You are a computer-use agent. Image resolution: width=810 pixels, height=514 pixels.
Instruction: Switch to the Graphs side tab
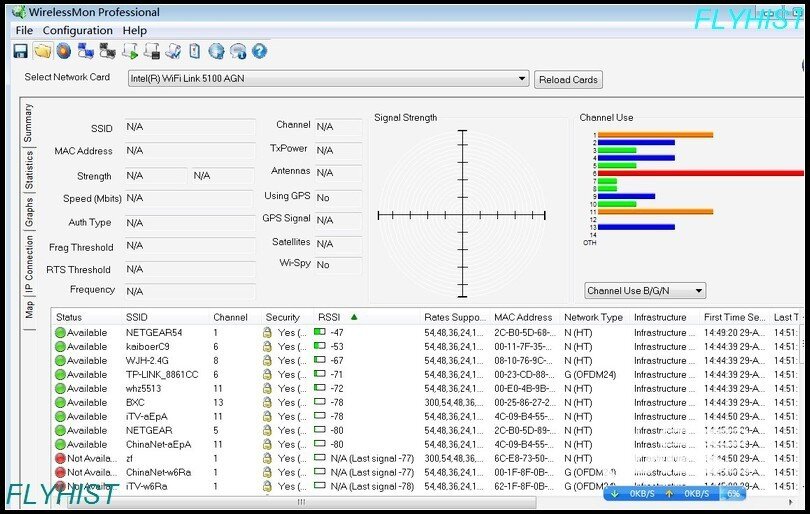[28, 212]
